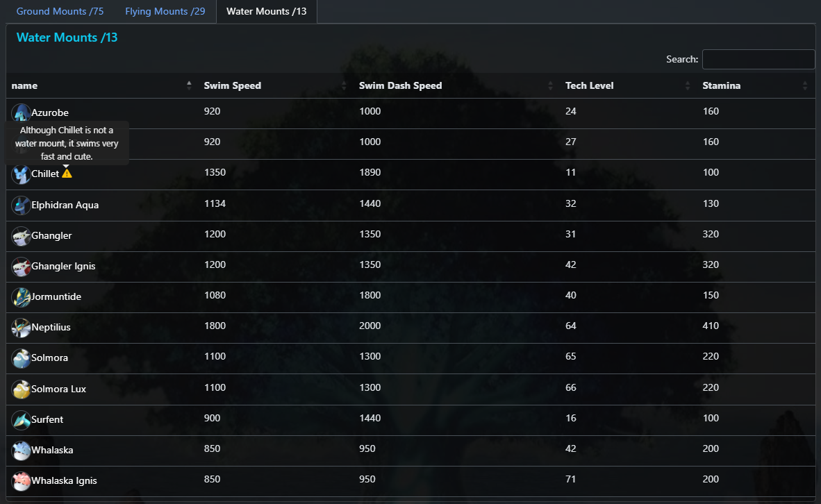The height and width of the screenshot is (504, 821).
Task: Click Whalaska Ignis tech level 71
Action: tap(571, 480)
